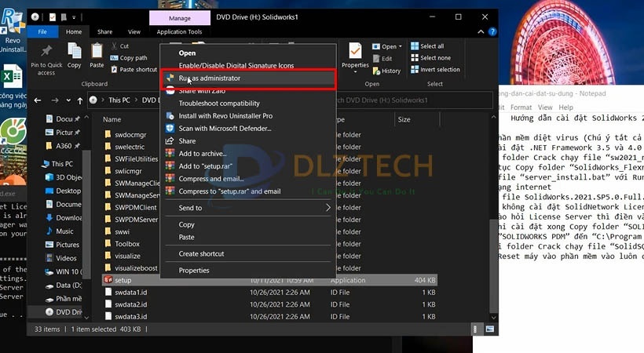The width and height of the screenshot is (644, 353).
Task: Open Desktop in the navigation pane
Action: click(x=64, y=191)
